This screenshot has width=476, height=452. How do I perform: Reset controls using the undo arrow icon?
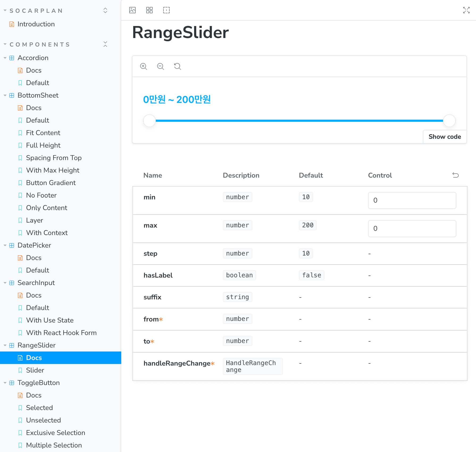(x=456, y=175)
